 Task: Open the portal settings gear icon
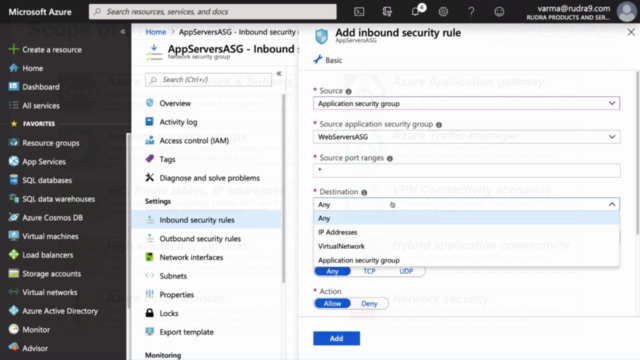[x=443, y=11]
